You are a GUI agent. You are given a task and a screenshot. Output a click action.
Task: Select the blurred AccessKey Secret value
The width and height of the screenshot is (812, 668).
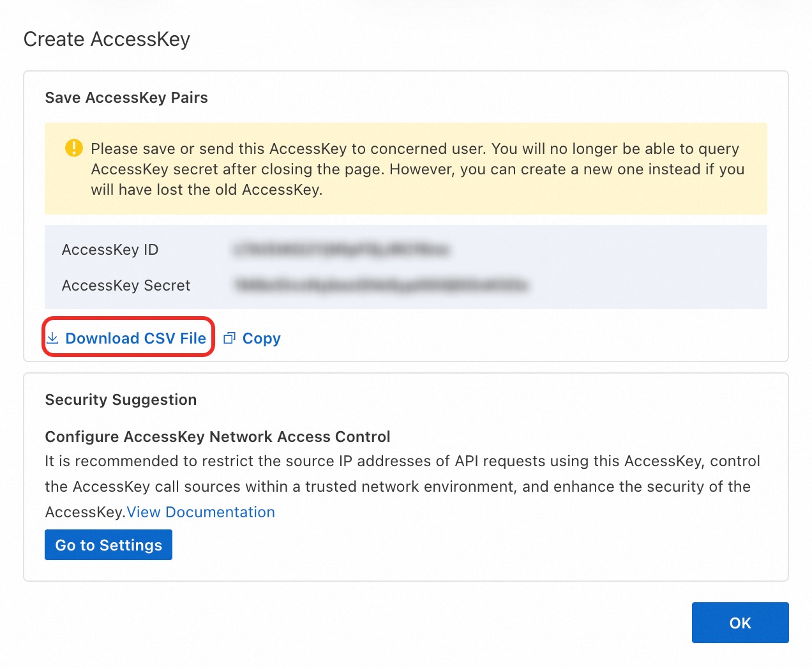381,285
